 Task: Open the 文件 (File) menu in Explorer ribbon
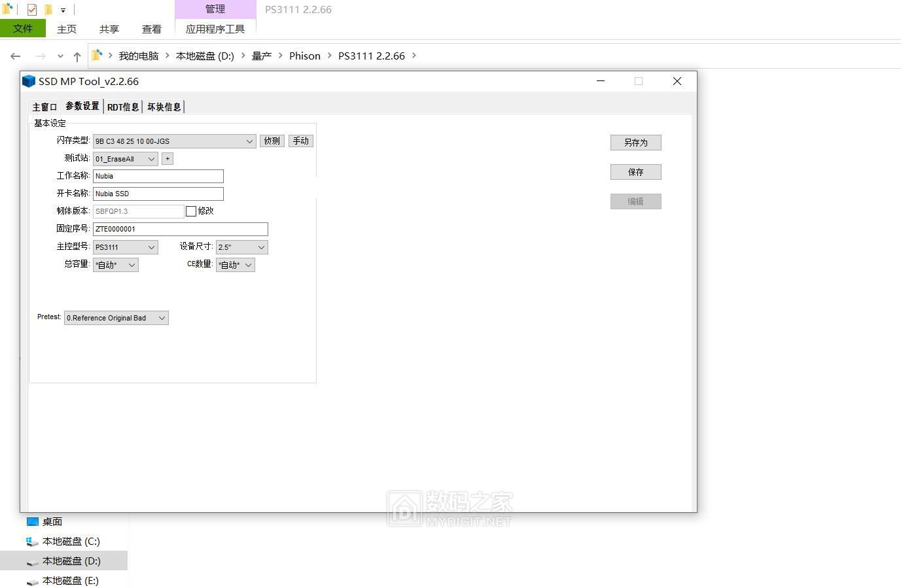pos(23,29)
